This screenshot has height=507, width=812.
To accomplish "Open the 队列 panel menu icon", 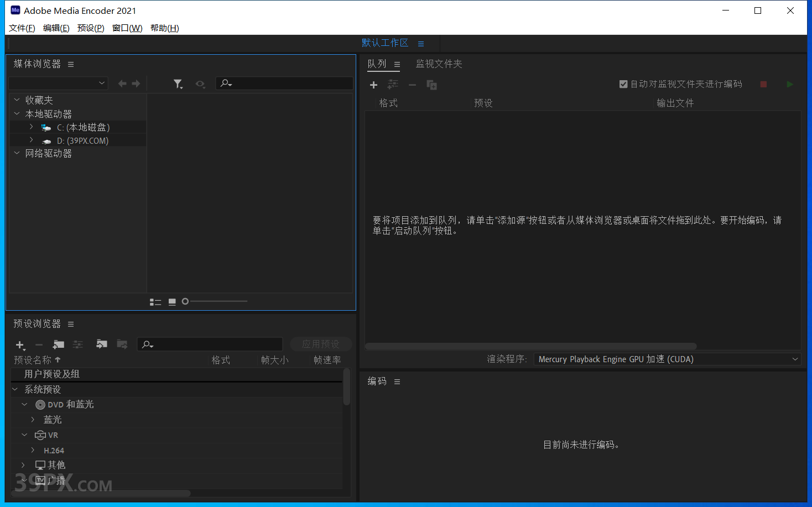I will [x=397, y=65].
